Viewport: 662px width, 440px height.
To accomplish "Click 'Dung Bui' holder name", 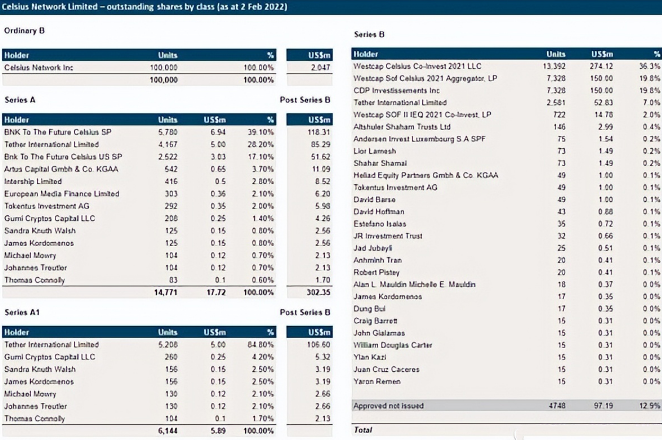I will coord(369,309).
